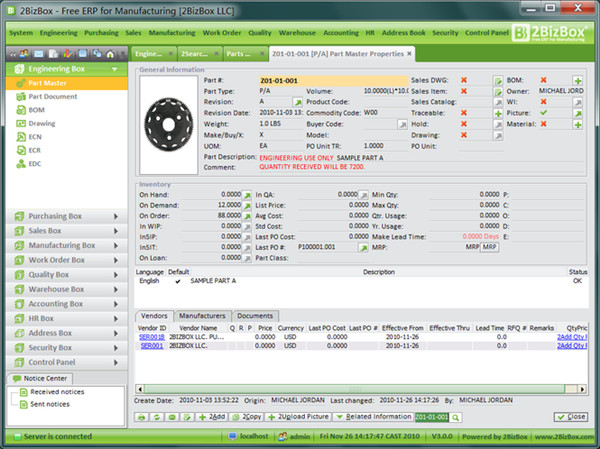Toggle the Sales DWG red X indicator

click(x=465, y=80)
